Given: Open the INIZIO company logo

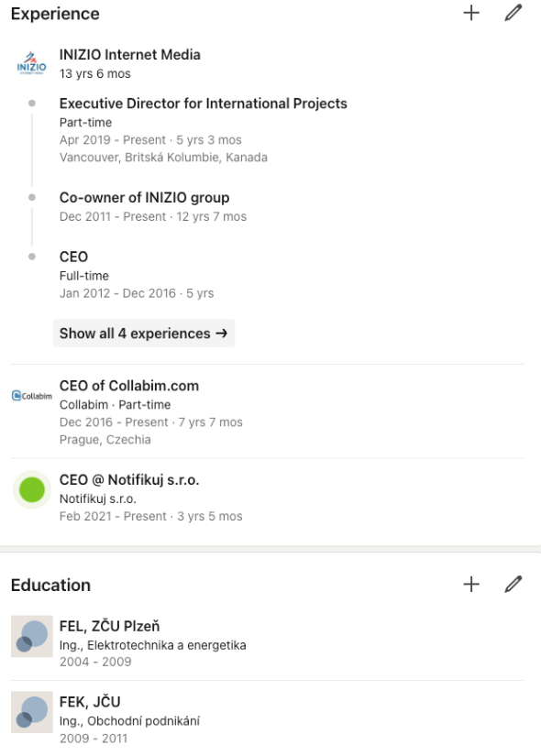Looking at the screenshot, I should 32,63.
